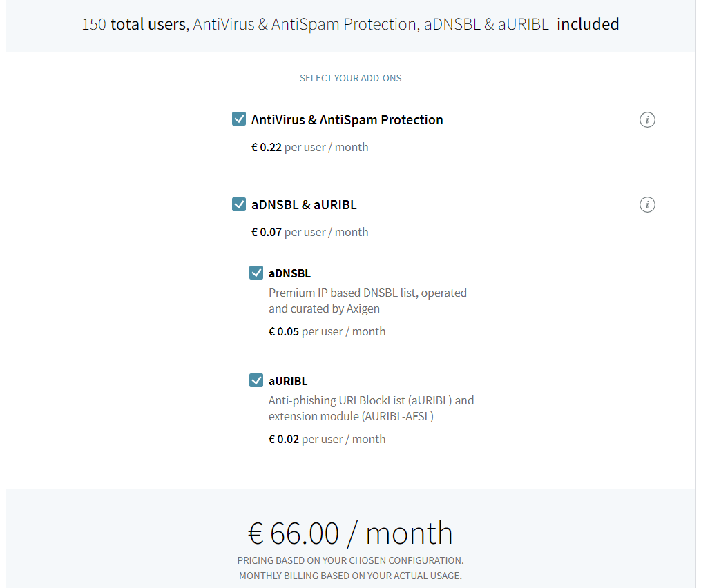Click the Anti-phishing URI BlockList description
Screen dimensions: 701x588
pos(371,408)
